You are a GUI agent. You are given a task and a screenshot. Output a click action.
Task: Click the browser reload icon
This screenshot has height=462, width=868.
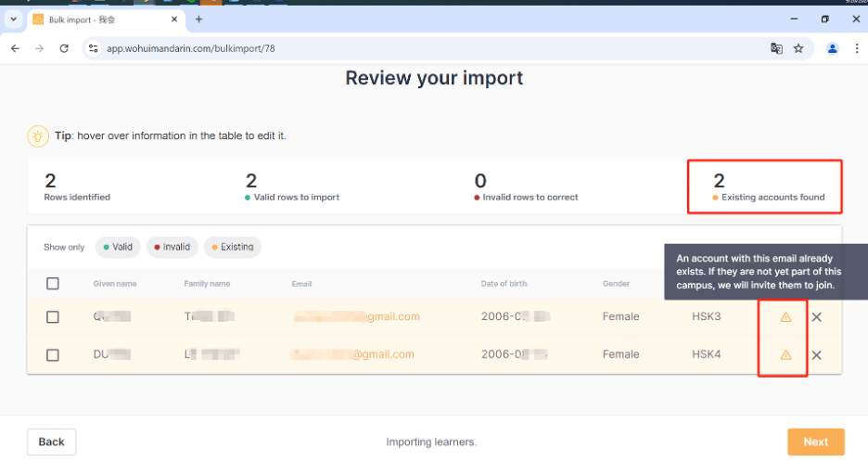coord(64,48)
